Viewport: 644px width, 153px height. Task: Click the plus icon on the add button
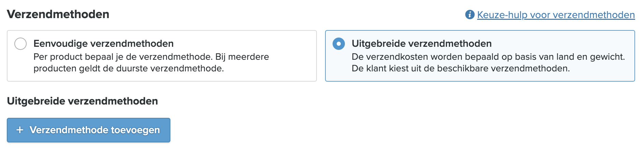[x=20, y=130]
